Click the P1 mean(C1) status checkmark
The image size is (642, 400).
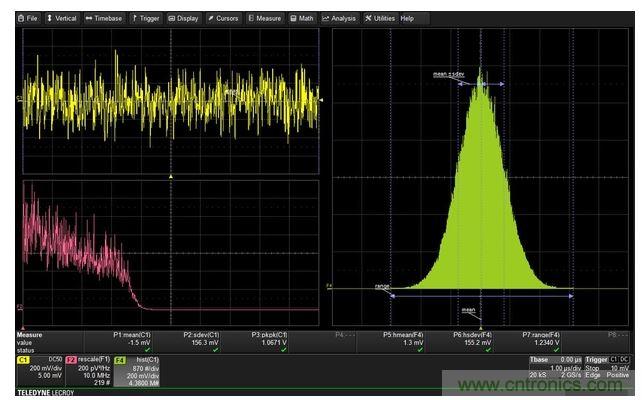tap(147, 349)
